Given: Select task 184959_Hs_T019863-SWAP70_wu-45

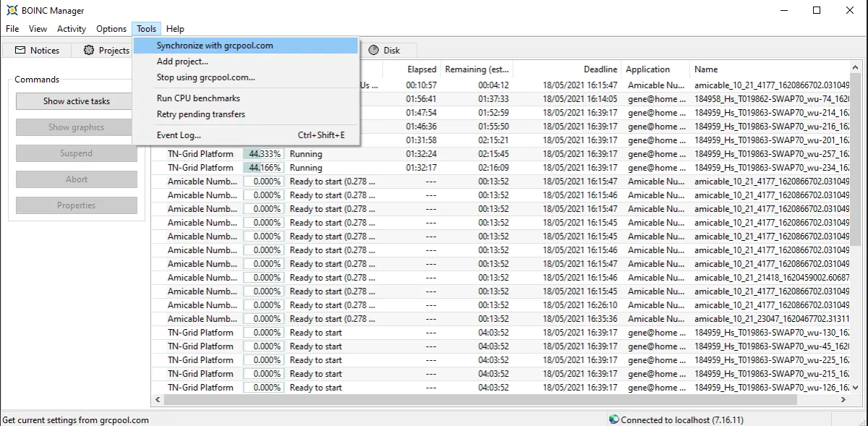Looking at the screenshot, I should pyautogui.click(x=771, y=346).
